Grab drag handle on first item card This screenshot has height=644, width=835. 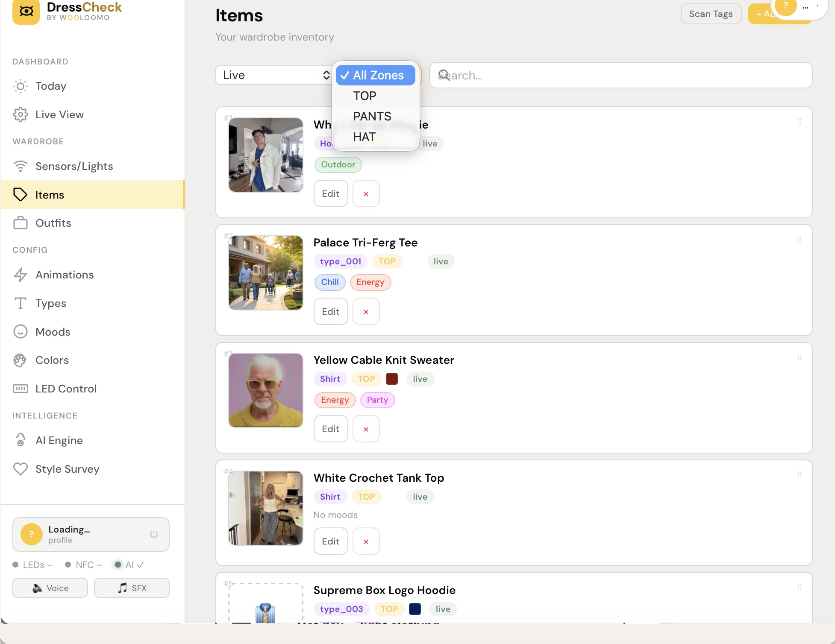799,122
